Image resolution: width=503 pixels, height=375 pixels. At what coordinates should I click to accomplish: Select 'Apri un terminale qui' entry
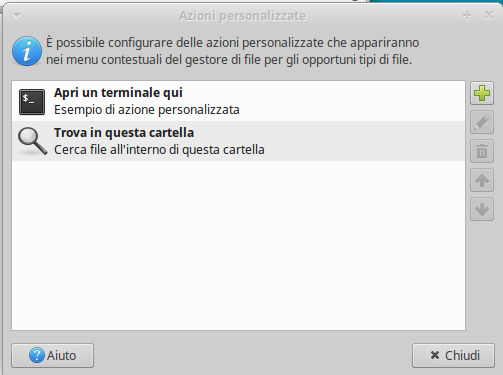[x=238, y=101]
